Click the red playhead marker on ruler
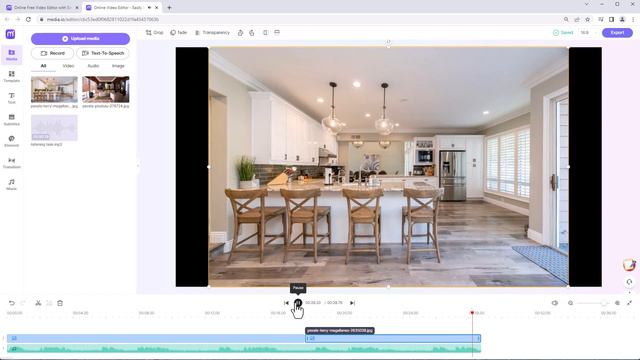This screenshot has width=640, height=360. (472, 313)
